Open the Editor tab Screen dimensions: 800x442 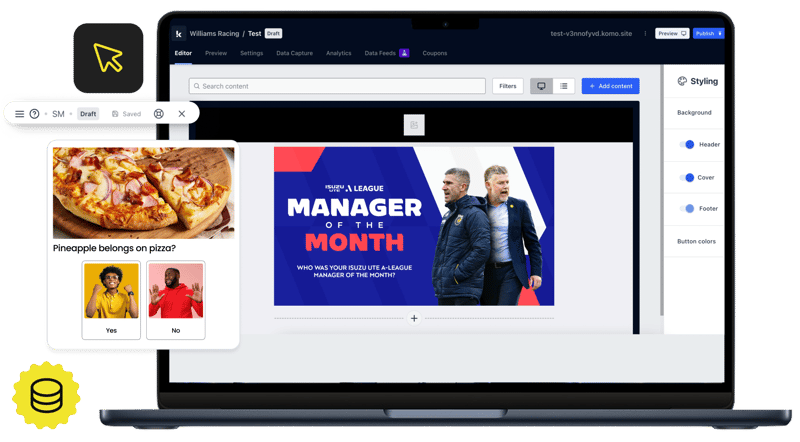click(x=183, y=53)
